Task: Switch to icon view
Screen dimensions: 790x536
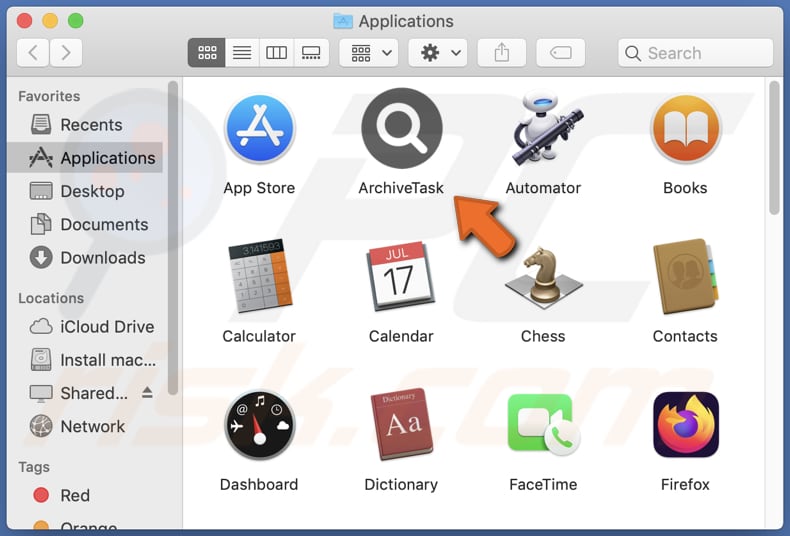Action: 207,52
